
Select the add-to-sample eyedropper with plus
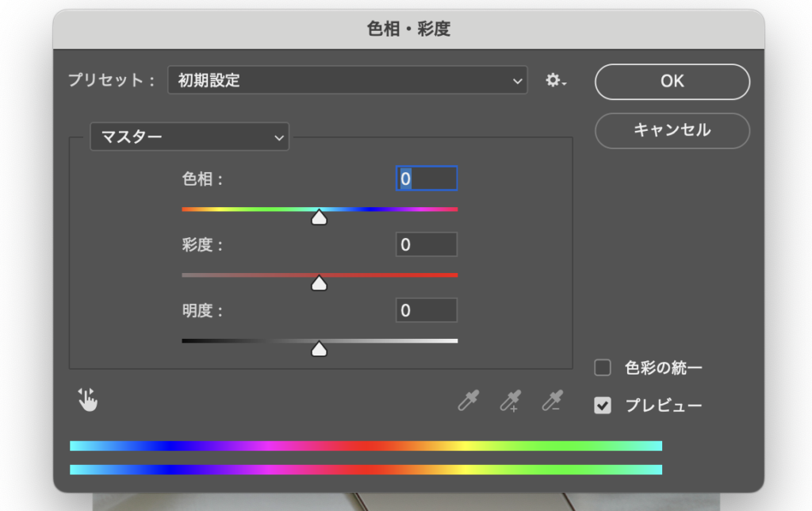pos(511,401)
